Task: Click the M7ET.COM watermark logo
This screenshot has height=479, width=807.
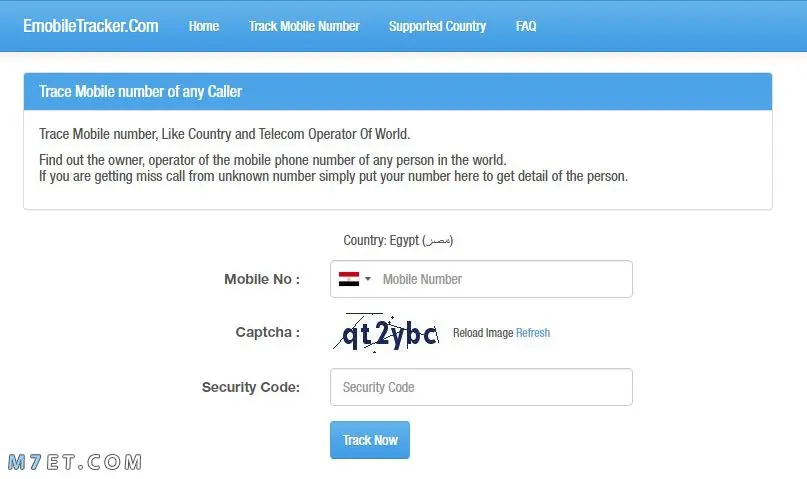Action: (75, 462)
